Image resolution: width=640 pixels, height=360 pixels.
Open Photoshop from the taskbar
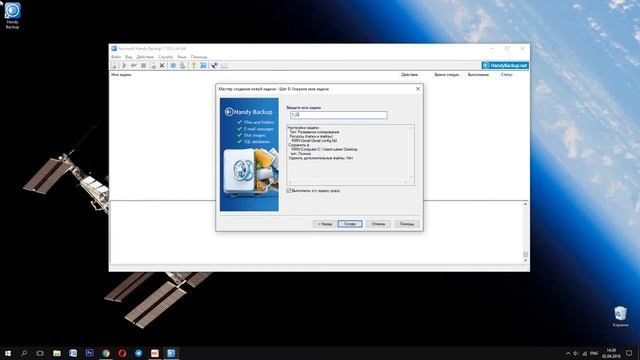[x=89, y=353]
